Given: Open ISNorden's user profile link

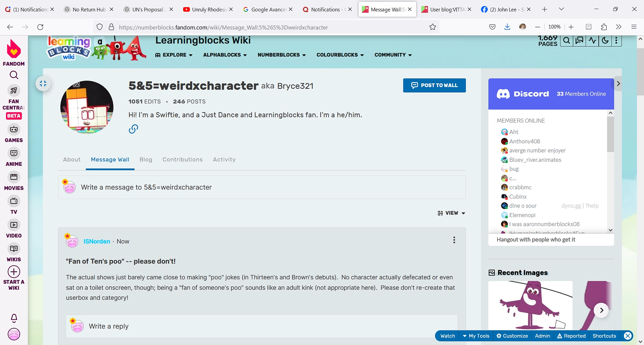Looking at the screenshot, I should pyautogui.click(x=97, y=241).
